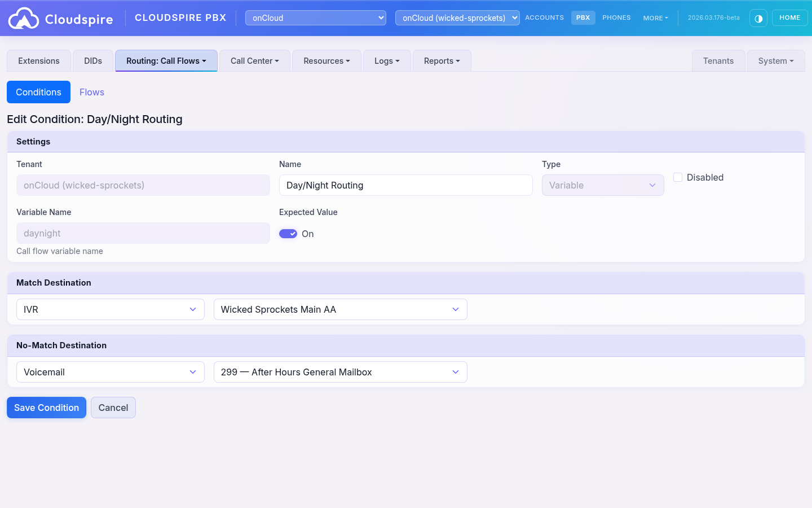Edit the Day/Night Routing name field
The image size is (812, 508).
pyautogui.click(x=405, y=185)
